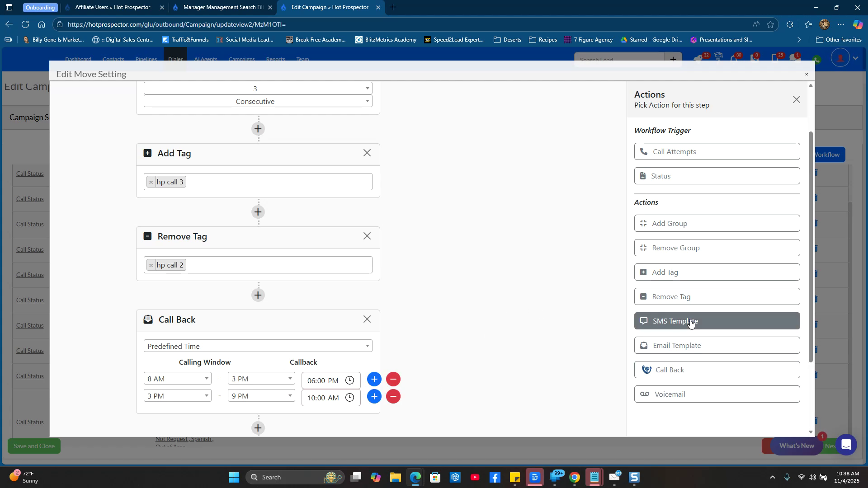Select the SMS Template action
This screenshot has height=488, width=868.
pos(717,321)
